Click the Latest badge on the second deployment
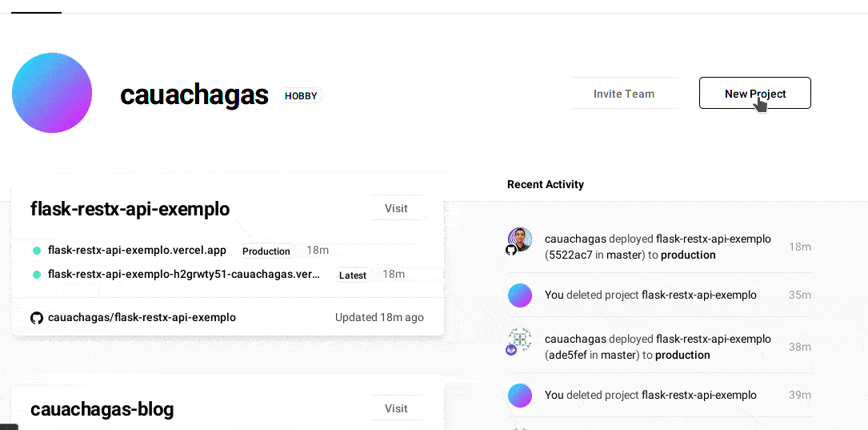This screenshot has width=868, height=430. click(353, 275)
